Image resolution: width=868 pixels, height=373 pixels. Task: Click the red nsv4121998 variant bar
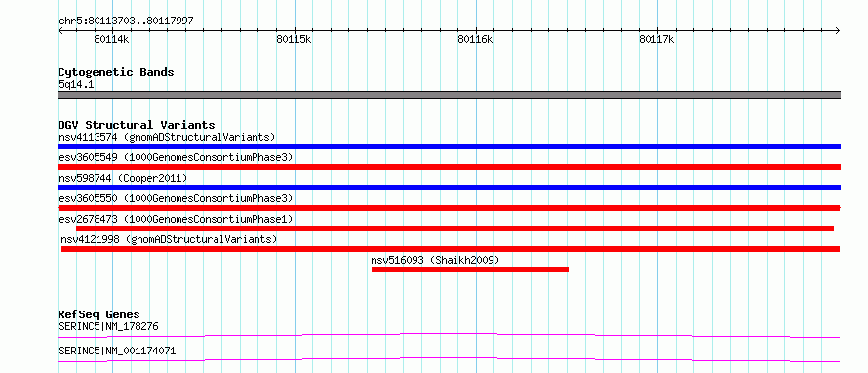451,249
